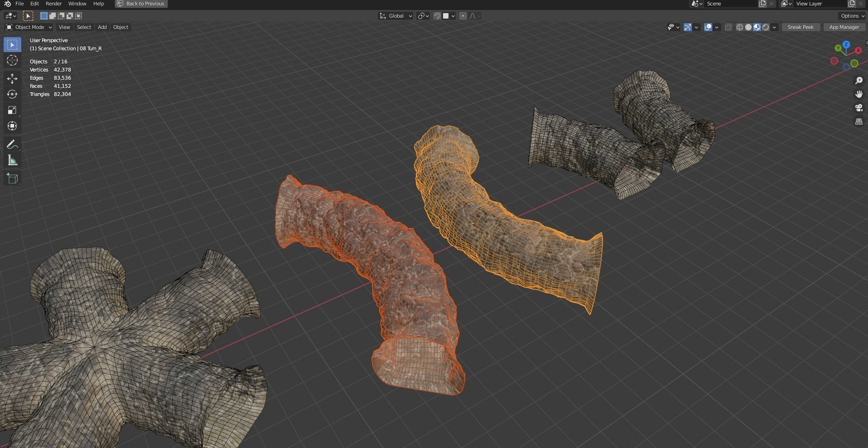Open the Object Mode dropdown
Image resolution: width=868 pixels, height=448 pixels.
click(29, 27)
